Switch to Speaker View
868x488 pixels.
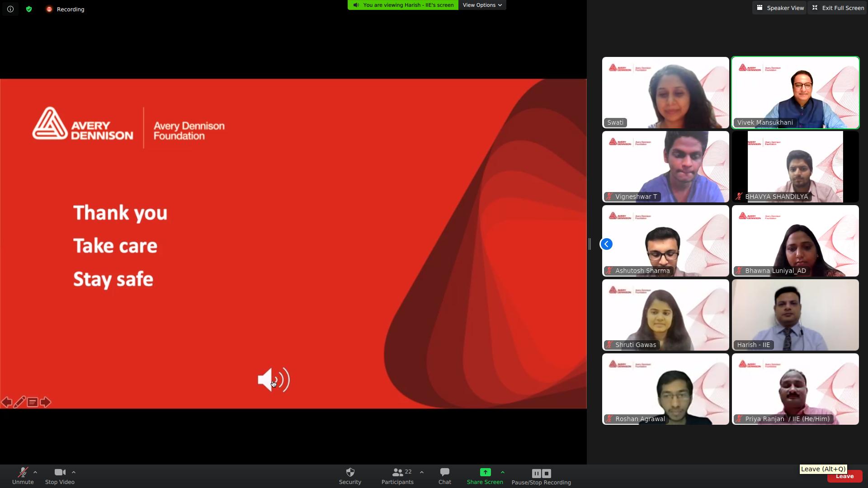pos(781,8)
